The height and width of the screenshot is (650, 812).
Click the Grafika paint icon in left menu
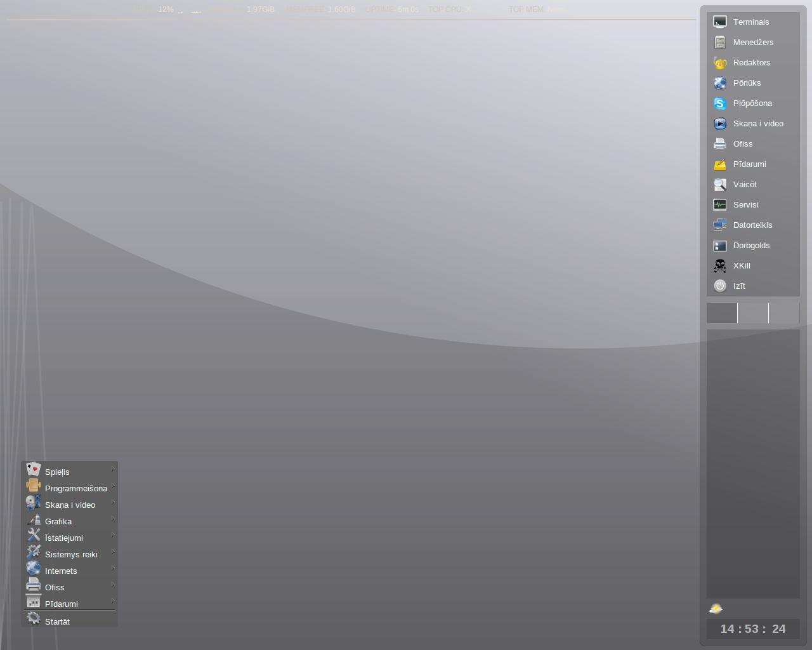34,519
